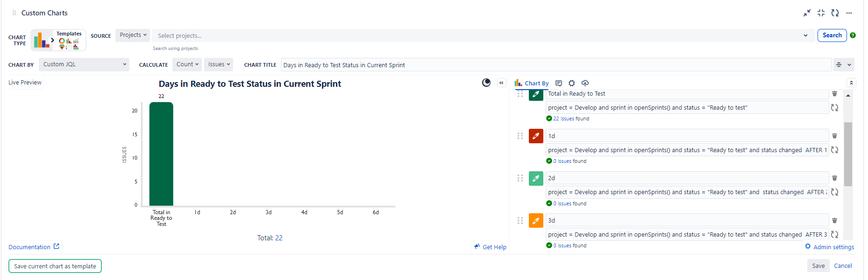Image resolution: width=868 pixels, height=280 pixels.
Task: Refresh the 2d segment JQL query
Action: click(834, 192)
